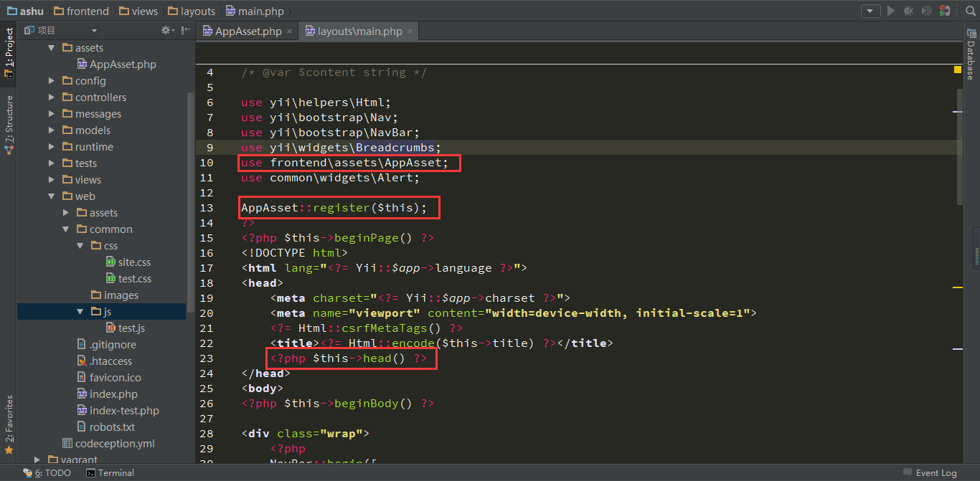Viewport: 980px width, 481px height.
Task: Collapse the js folder
Action: click(80, 312)
